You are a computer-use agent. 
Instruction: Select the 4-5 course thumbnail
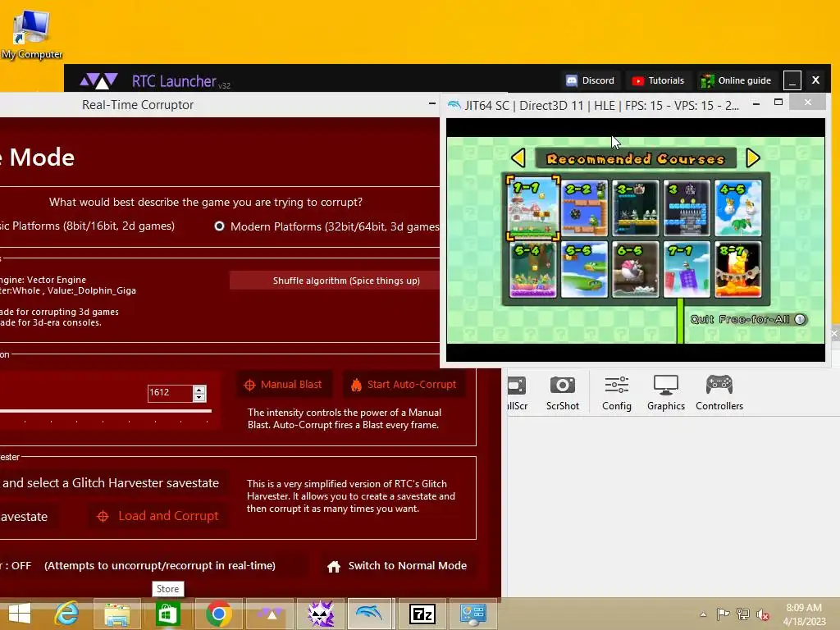(737, 208)
